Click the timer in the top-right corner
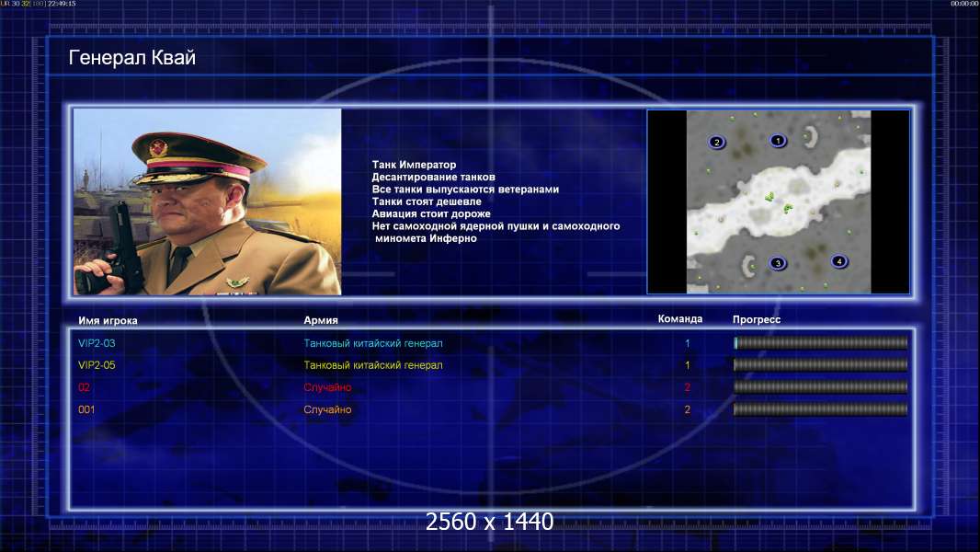 964,4
